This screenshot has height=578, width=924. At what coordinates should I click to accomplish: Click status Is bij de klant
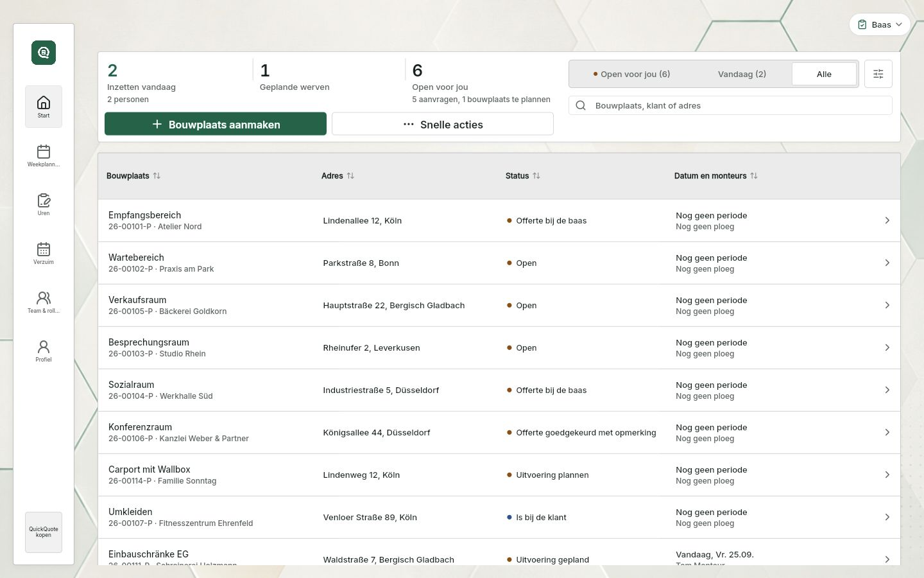coord(541,517)
